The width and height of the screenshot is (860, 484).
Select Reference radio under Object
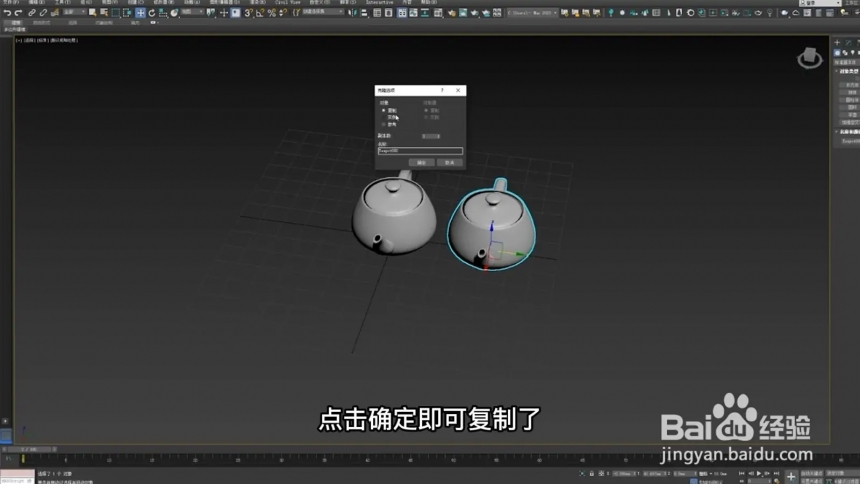tap(383, 125)
